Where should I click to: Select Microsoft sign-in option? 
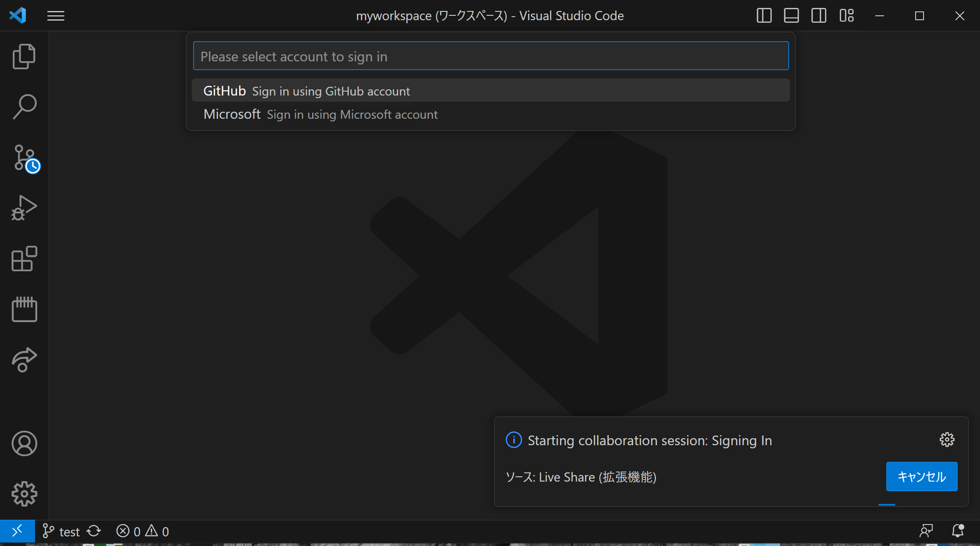tap(491, 114)
